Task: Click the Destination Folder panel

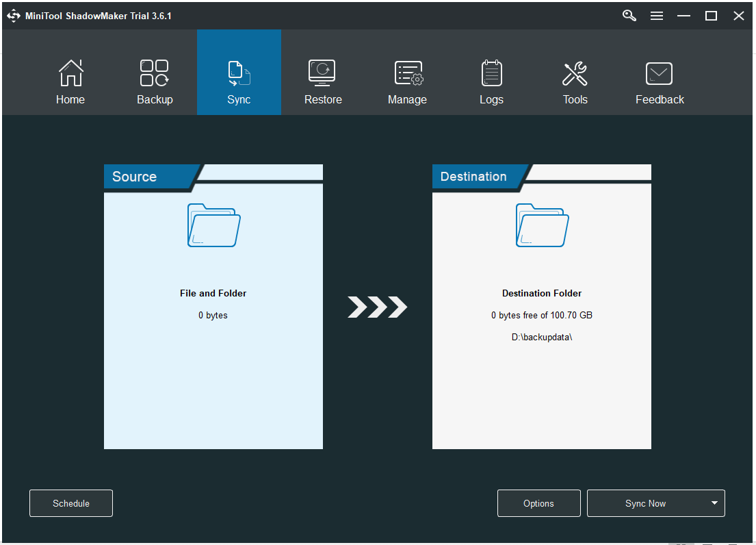Action: 541,308
